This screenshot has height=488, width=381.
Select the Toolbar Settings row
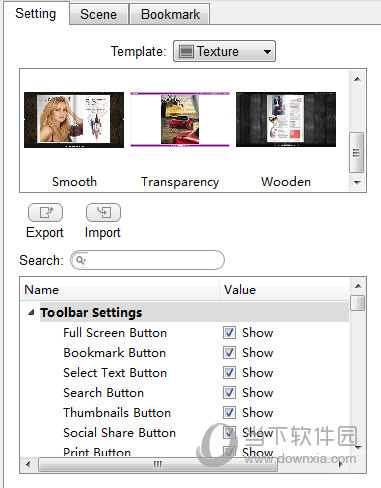pos(194,313)
